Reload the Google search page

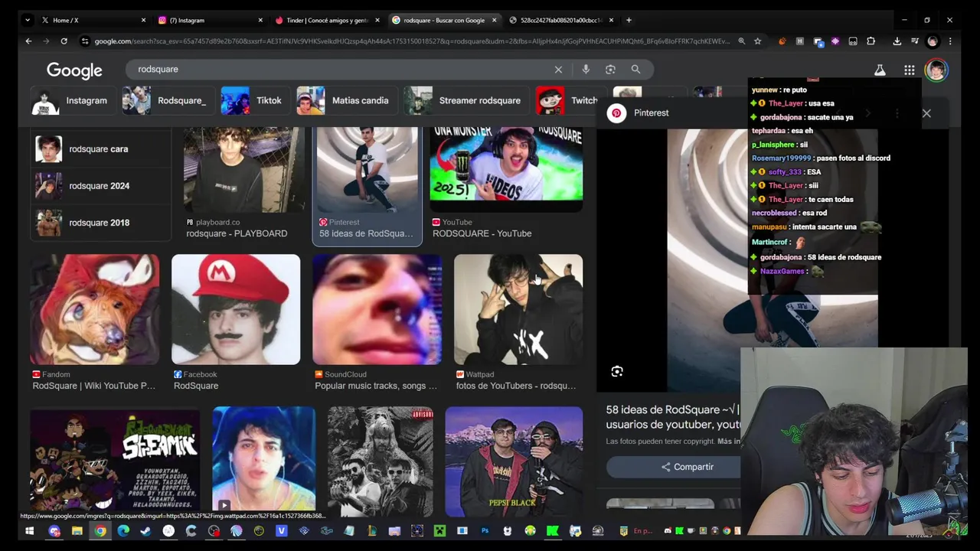[x=64, y=41]
